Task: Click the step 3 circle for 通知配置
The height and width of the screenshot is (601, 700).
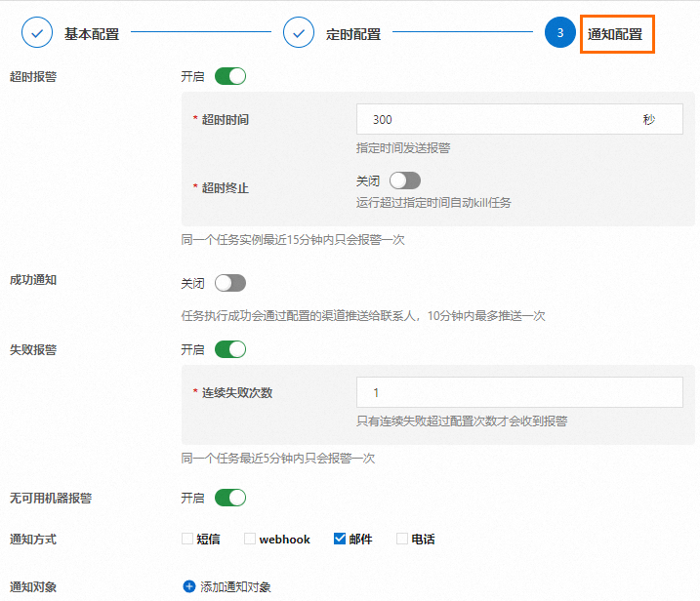Action: tap(559, 32)
